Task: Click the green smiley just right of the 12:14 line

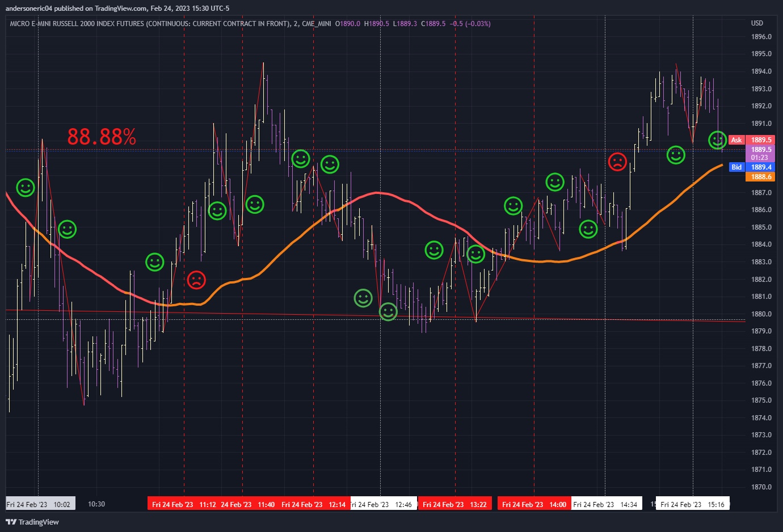Action: tap(330, 164)
